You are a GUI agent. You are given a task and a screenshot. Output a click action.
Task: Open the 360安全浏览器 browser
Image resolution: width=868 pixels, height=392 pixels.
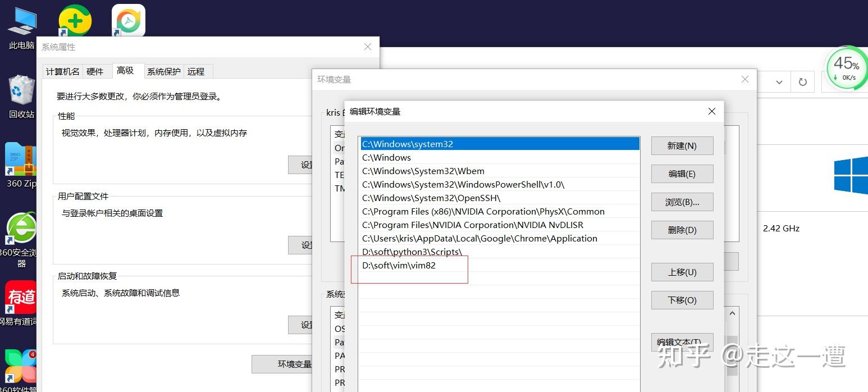point(20,230)
